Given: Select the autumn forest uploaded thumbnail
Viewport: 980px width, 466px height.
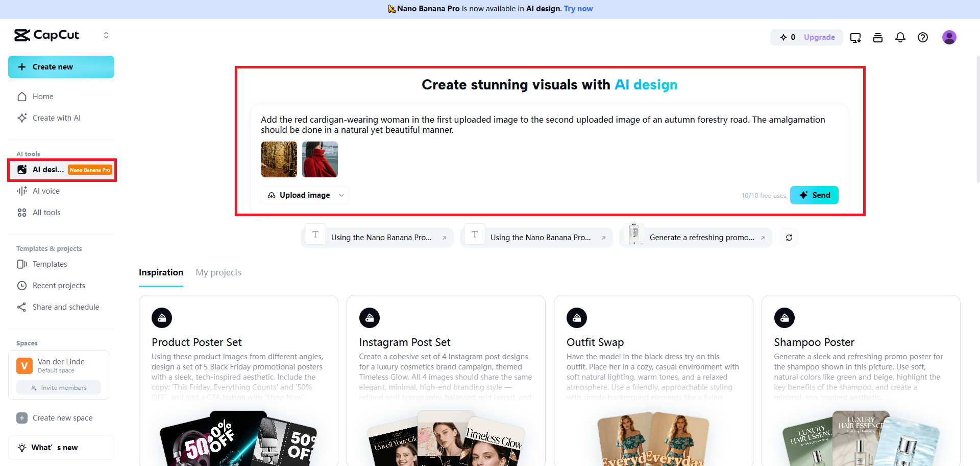Looking at the screenshot, I should (x=279, y=159).
